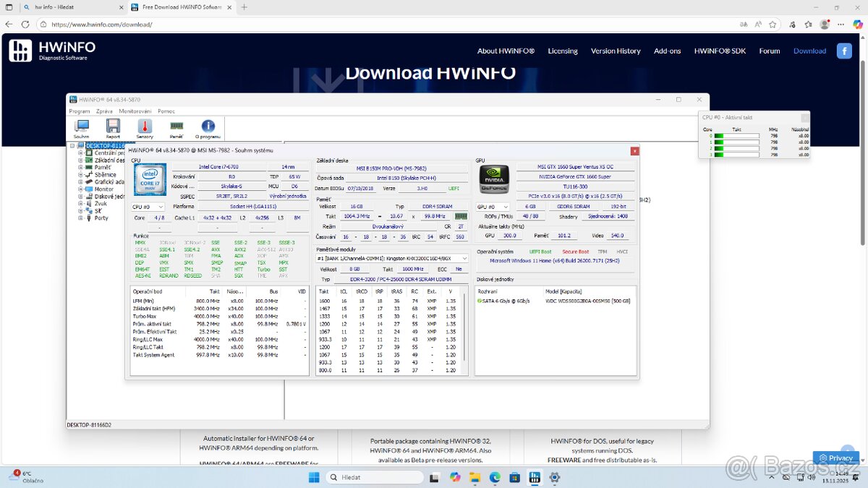Click the Intel Core i7 badge in CPU section
The height and width of the screenshot is (488, 868).
coord(150,179)
